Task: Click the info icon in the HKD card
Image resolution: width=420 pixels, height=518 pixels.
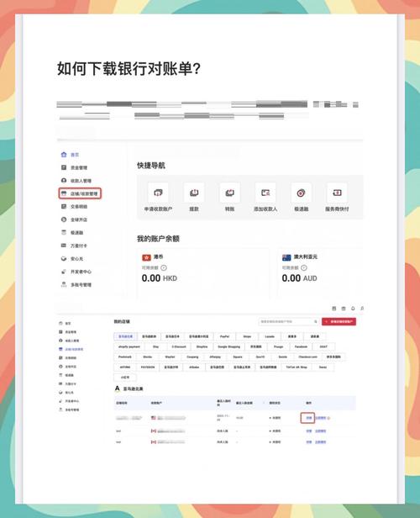Action: coord(164,268)
